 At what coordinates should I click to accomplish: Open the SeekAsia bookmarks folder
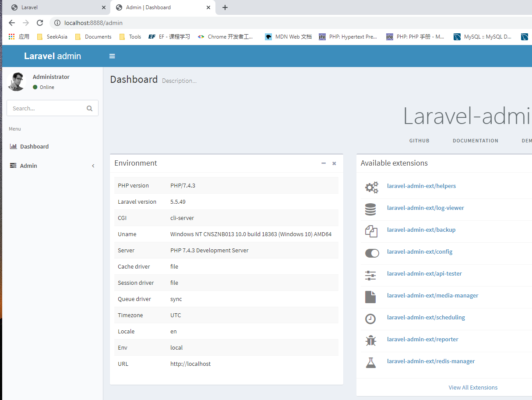coord(53,37)
